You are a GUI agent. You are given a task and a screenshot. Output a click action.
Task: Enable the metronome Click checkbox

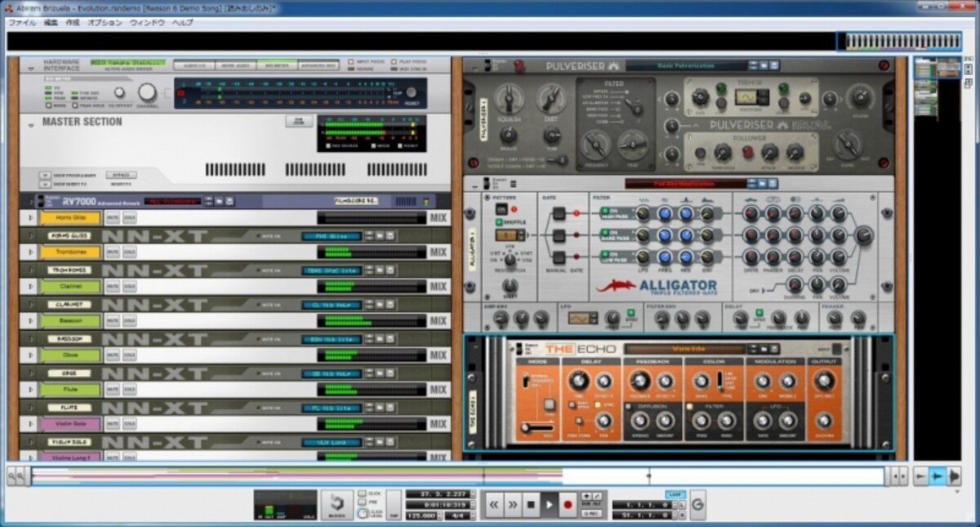point(362,494)
